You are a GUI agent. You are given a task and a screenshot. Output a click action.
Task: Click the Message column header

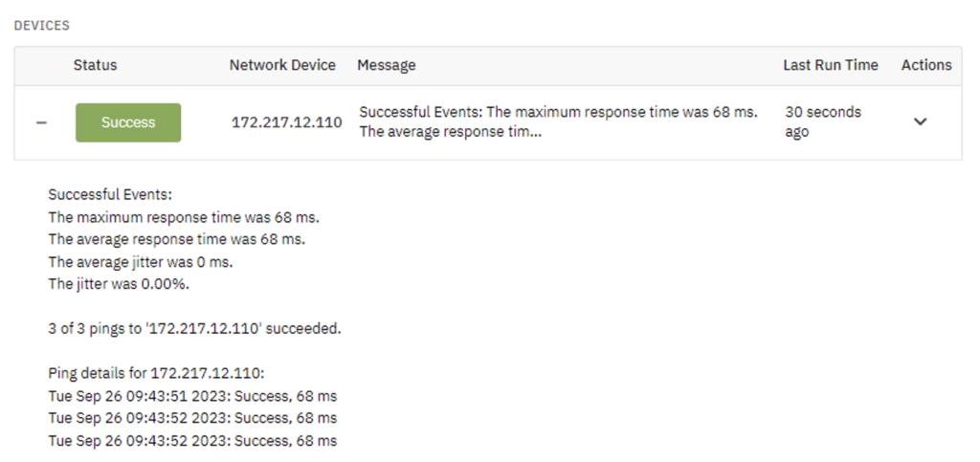(387, 65)
